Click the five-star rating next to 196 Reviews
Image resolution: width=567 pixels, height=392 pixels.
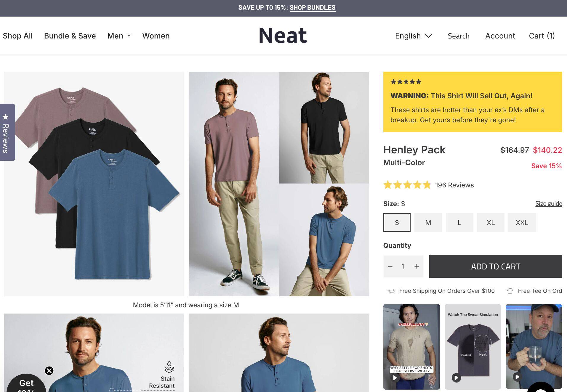(407, 185)
